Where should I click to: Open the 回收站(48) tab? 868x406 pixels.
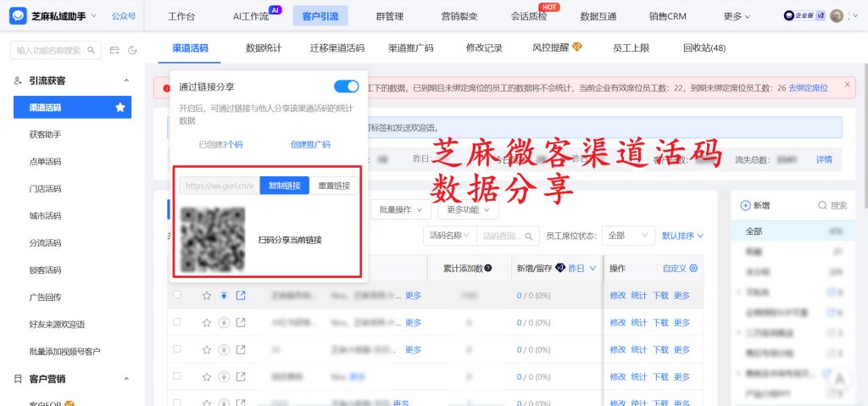point(704,48)
